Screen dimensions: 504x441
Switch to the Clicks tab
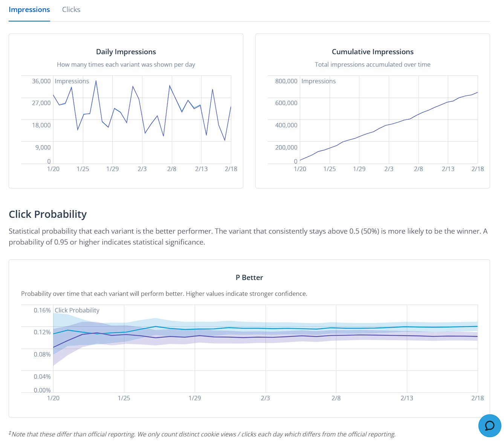pos(71,10)
